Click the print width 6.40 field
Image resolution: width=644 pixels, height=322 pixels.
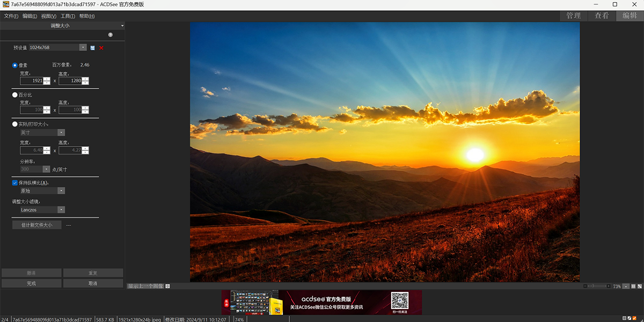pos(32,150)
